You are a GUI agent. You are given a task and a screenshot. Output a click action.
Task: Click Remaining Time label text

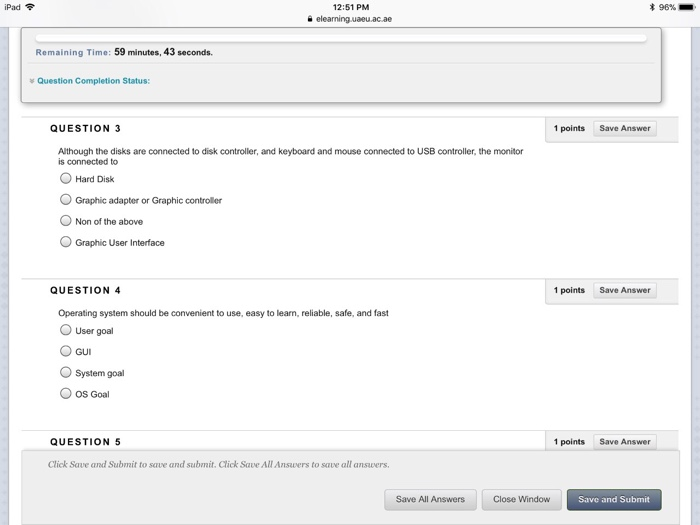coord(73,53)
